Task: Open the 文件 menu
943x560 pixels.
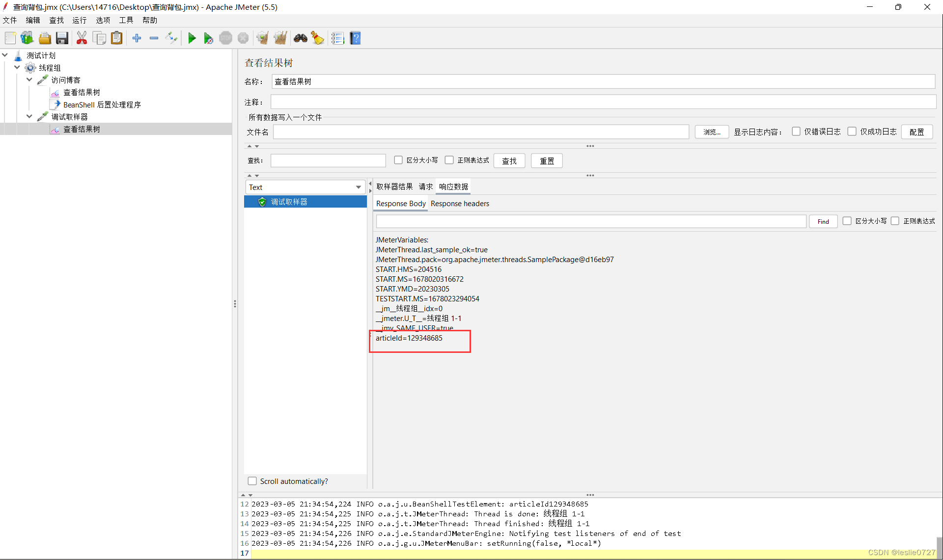Action: pos(10,20)
